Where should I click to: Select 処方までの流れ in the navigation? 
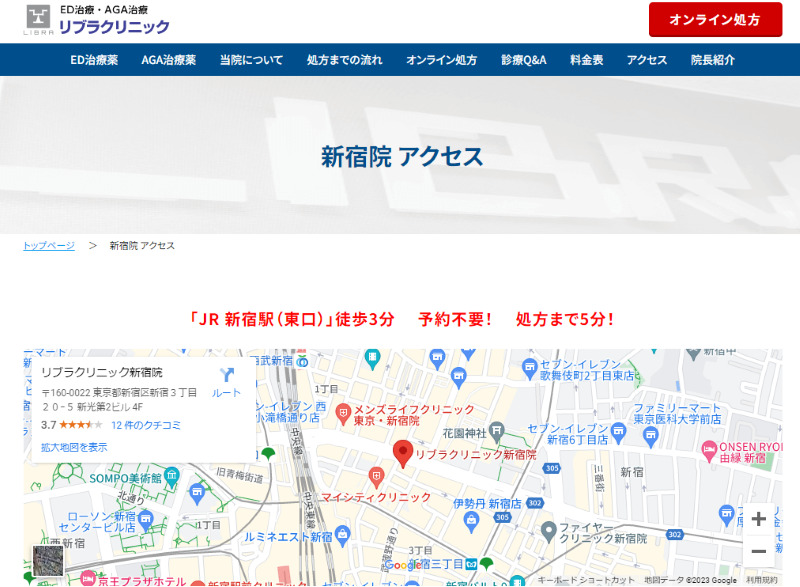tap(344, 60)
